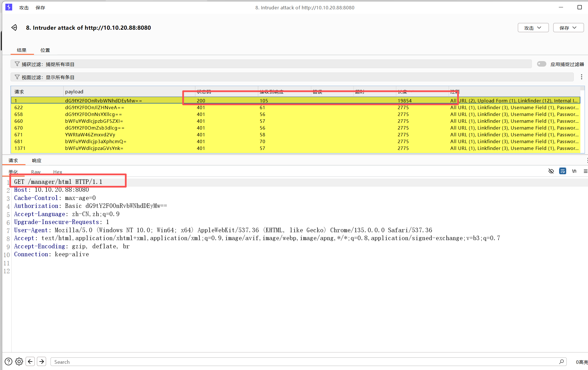Expand the 攻击 dropdown button at top right

(x=533, y=28)
